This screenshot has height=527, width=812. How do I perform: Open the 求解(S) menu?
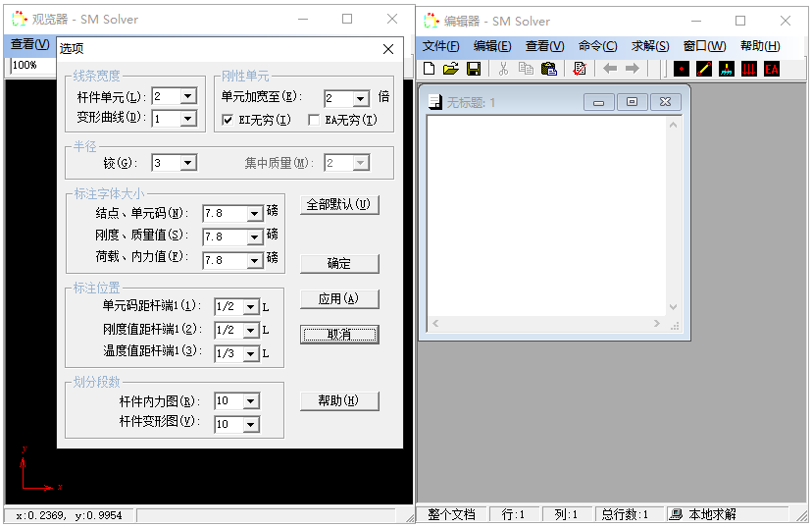point(650,46)
